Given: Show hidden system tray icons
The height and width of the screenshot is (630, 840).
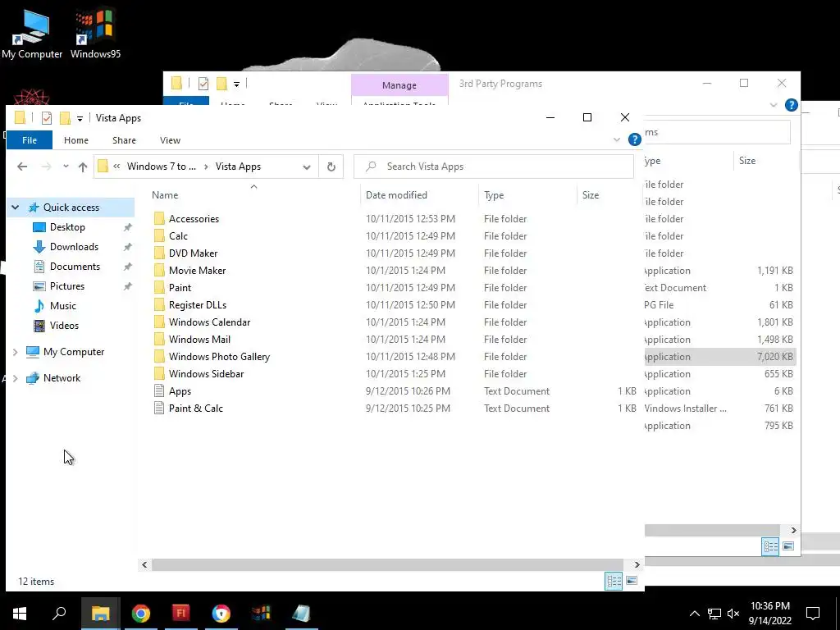Looking at the screenshot, I should 694,614.
